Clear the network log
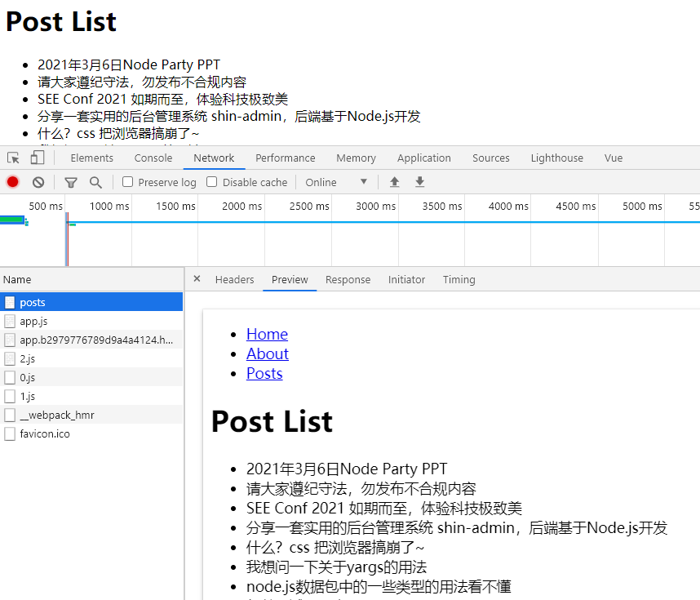Viewport: 700px width, 600px height. tap(38, 182)
